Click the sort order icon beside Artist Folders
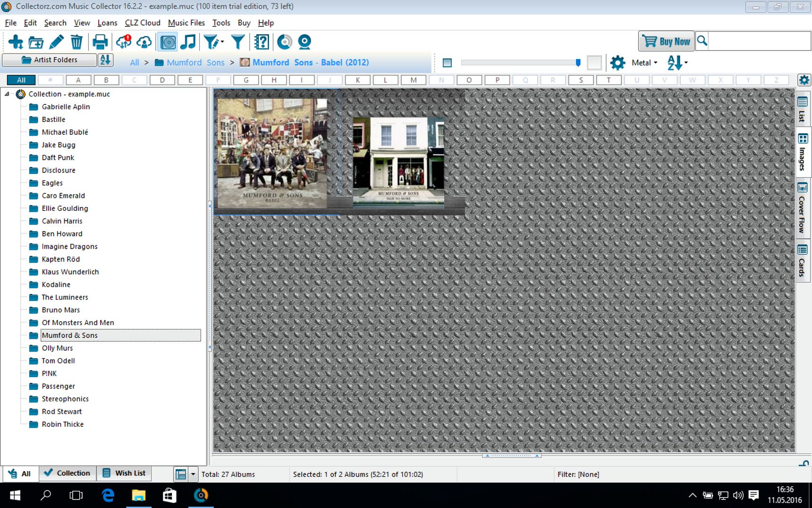Screen dimensions: 812x508 pos(105,60)
